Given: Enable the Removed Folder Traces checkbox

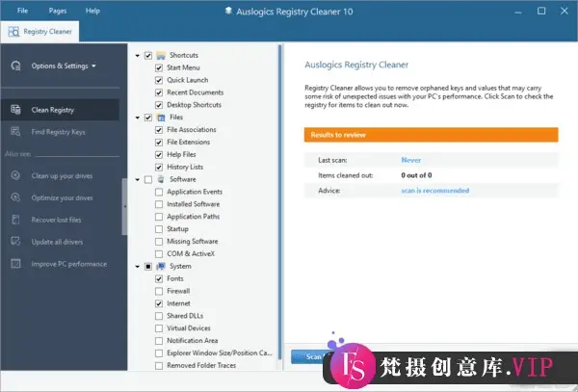Looking at the screenshot, I should point(159,366).
